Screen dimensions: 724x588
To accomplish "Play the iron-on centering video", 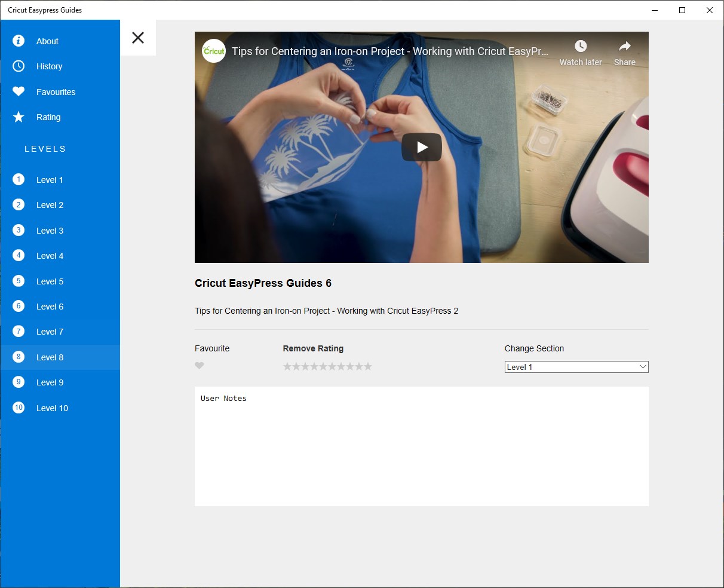I will (422, 147).
